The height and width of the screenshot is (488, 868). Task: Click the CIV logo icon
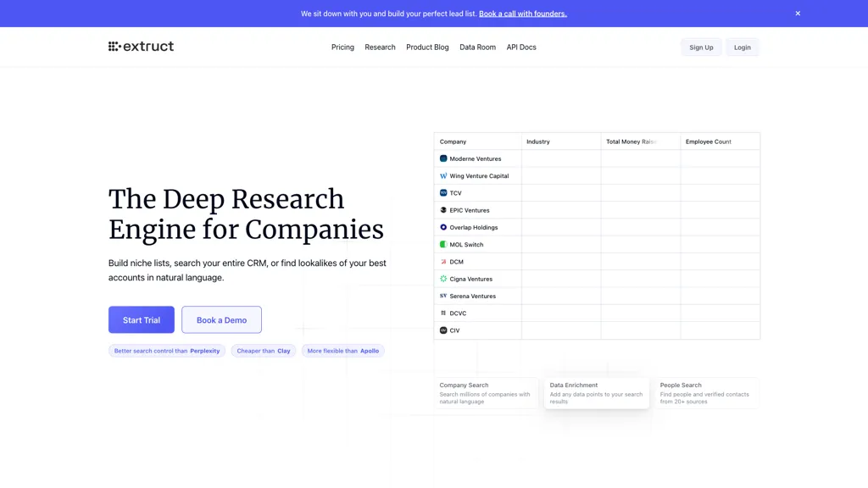(443, 330)
